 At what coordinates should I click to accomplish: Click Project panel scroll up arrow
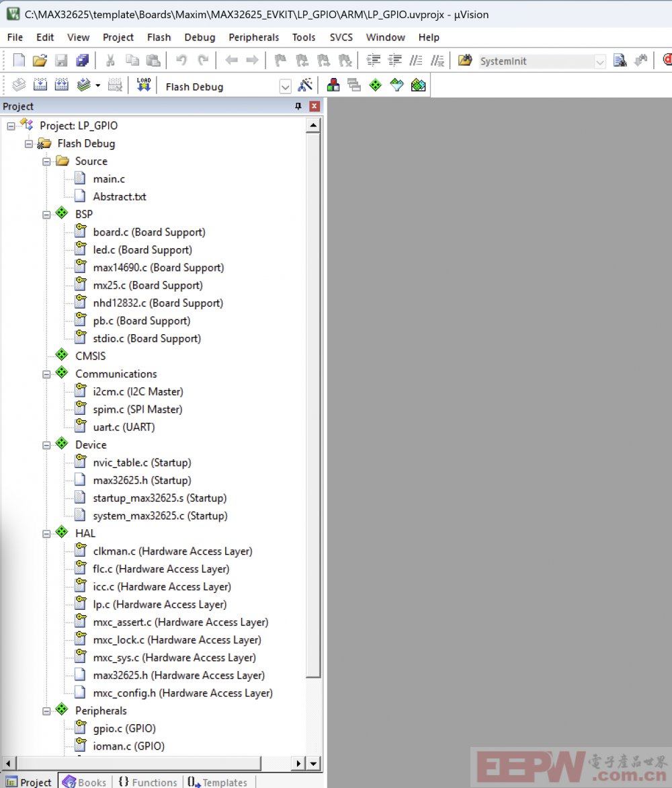[313, 125]
